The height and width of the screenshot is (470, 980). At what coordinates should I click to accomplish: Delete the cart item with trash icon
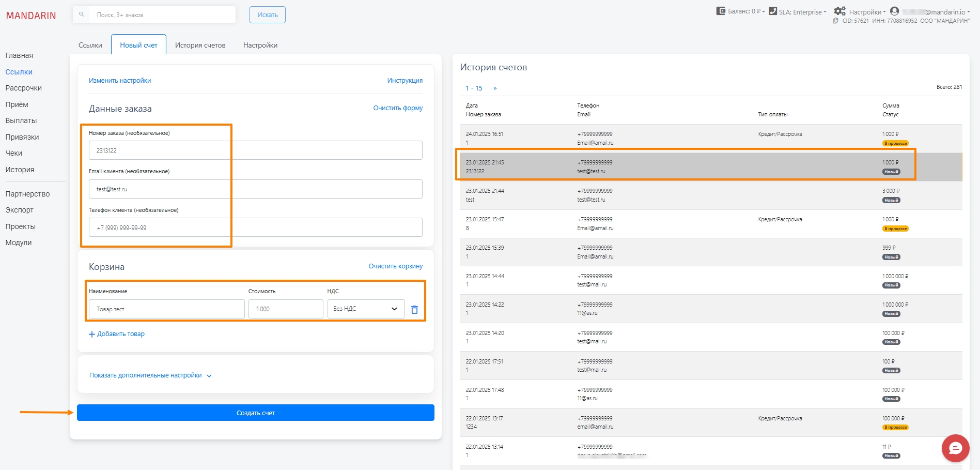pos(414,309)
